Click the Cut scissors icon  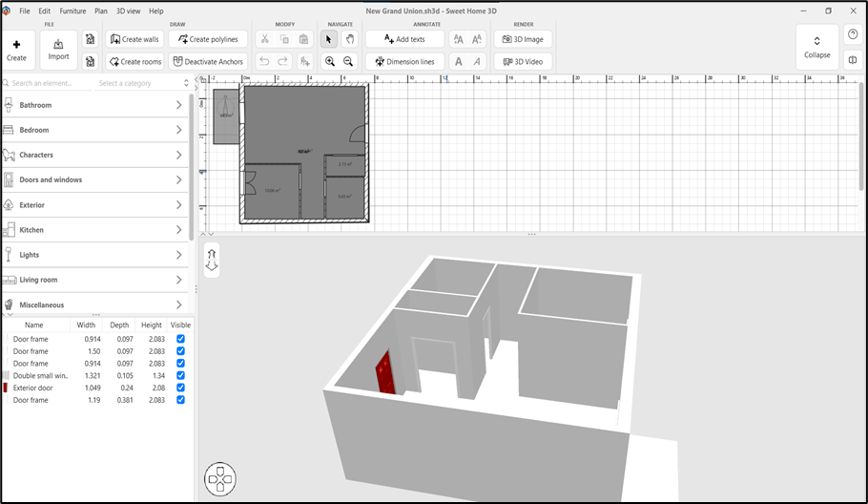[264, 39]
